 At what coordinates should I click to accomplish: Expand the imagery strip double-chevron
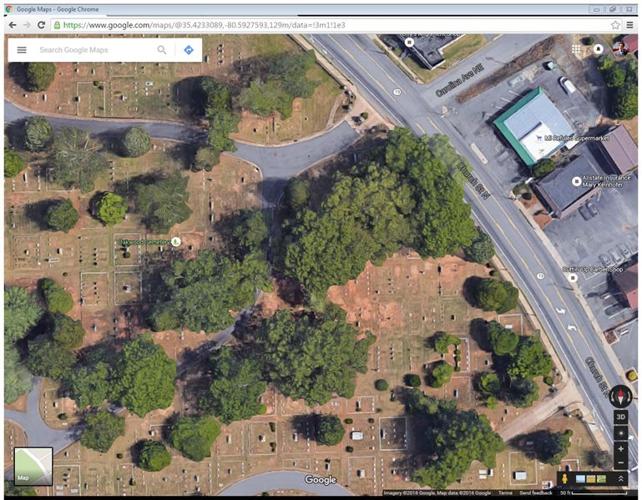[x=621, y=478]
